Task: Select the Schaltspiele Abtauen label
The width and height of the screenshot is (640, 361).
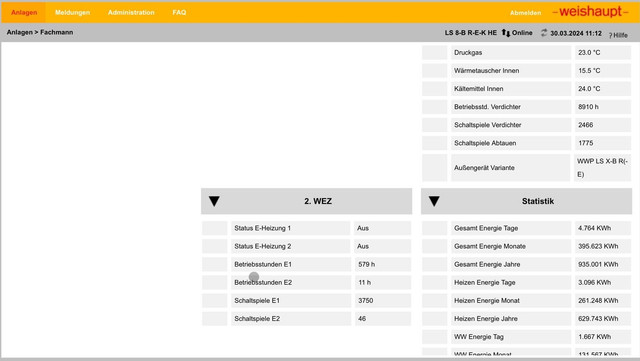Action: pyautogui.click(x=485, y=143)
